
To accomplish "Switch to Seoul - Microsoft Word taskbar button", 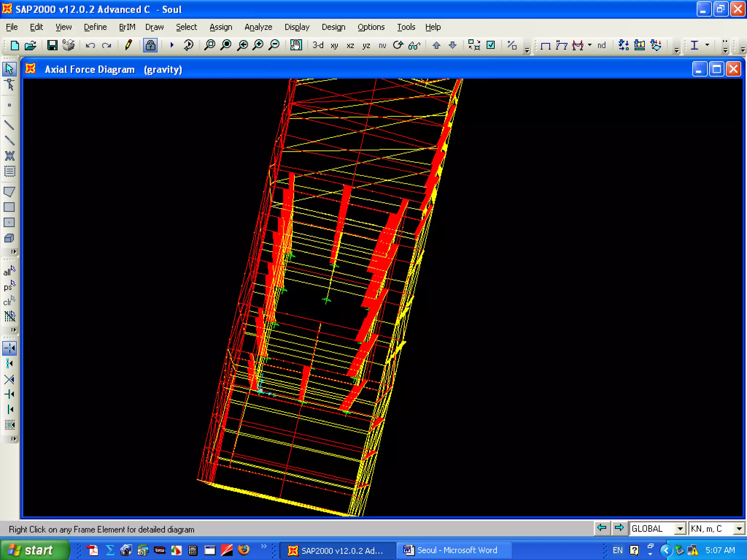I will pyautogui.click(x=453, y=550).
